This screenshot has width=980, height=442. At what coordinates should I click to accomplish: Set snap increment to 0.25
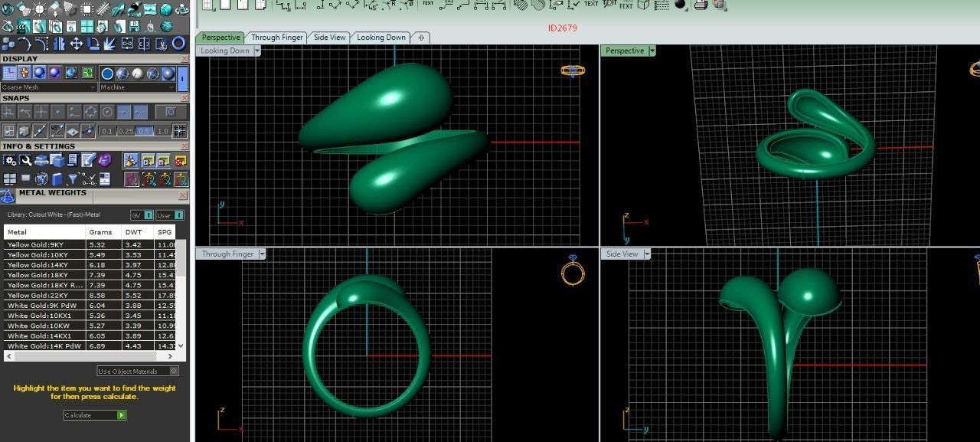[x=126, y=131]
